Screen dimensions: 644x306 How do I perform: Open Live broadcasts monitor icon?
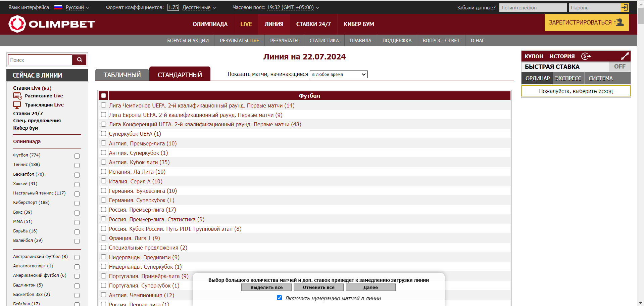click(x=17, y=105)
